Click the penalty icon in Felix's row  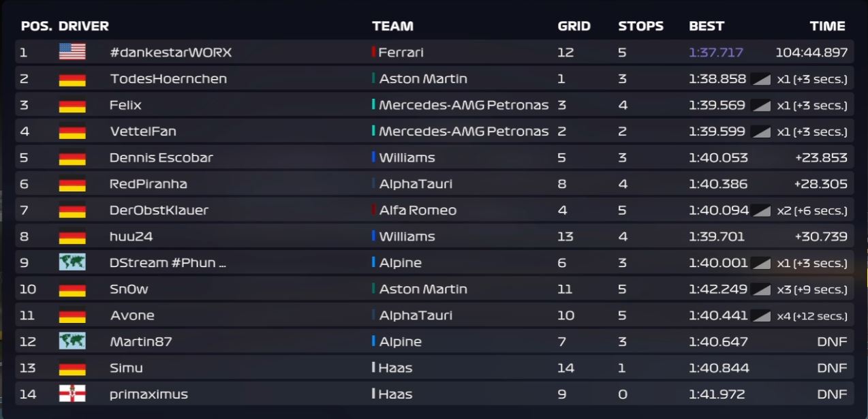click(x=761, y=106)
